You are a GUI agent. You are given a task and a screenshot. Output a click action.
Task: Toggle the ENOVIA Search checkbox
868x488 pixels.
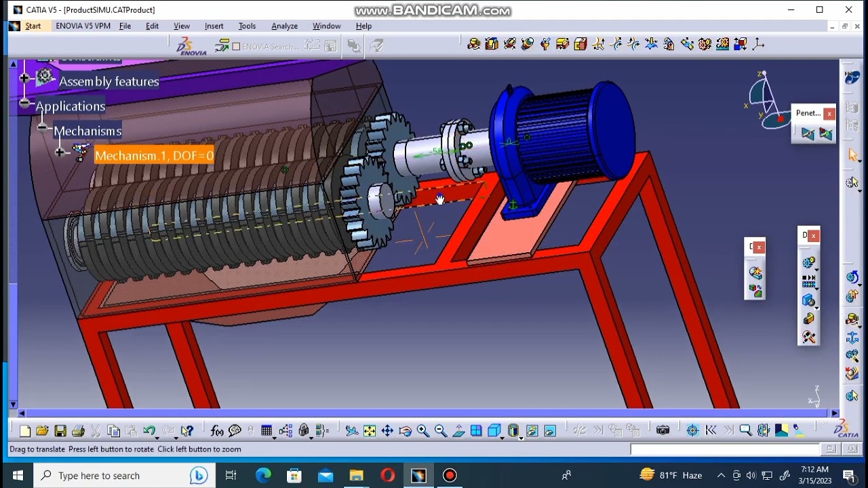pyautogui.click(x=236, y=46)
